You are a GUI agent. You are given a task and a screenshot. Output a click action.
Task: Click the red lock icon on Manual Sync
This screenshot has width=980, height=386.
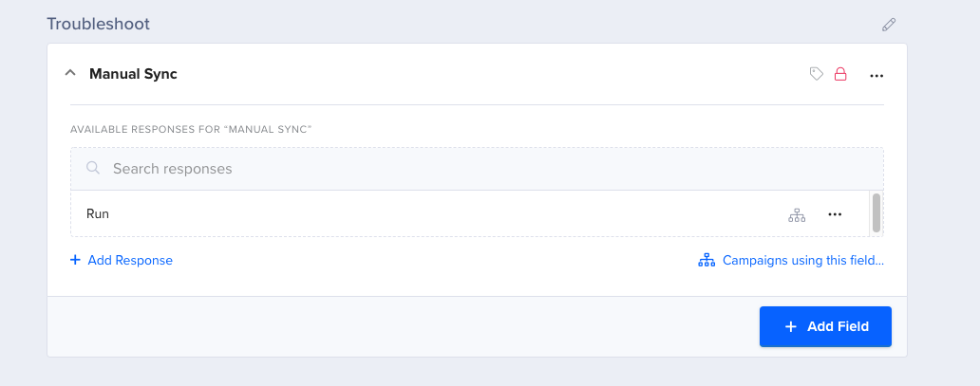[x=840, y=74]
